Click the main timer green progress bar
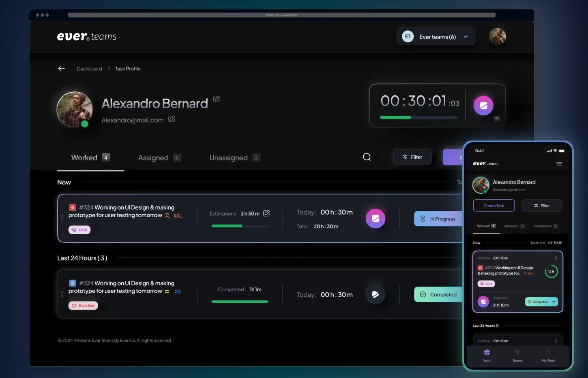The height and width of the screenshot is (378, 588). pyautogui.click(x=418, y=117)
